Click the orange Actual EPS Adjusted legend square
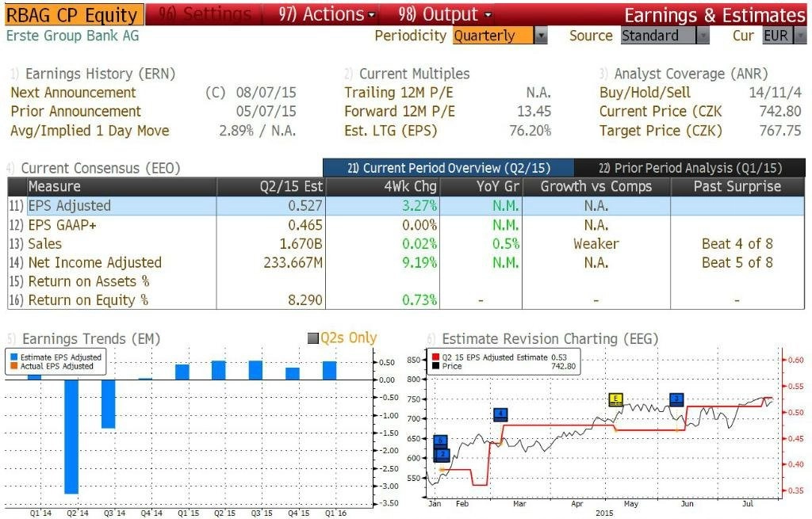812x519 pixels. click(14, 366)
